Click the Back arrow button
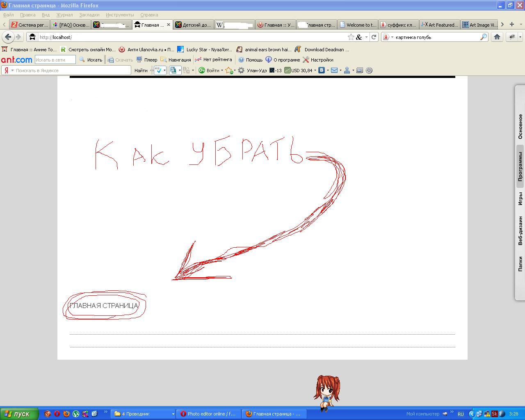Viewport: 525px width, 420px height. pyautogui.click(x=8, y=37)
